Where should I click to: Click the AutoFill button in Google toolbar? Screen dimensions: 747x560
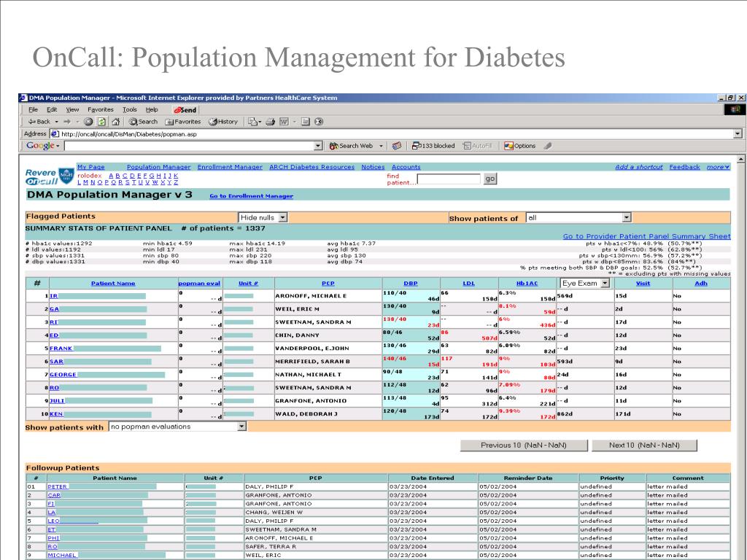pyautogui.click(x=477, y=146)
